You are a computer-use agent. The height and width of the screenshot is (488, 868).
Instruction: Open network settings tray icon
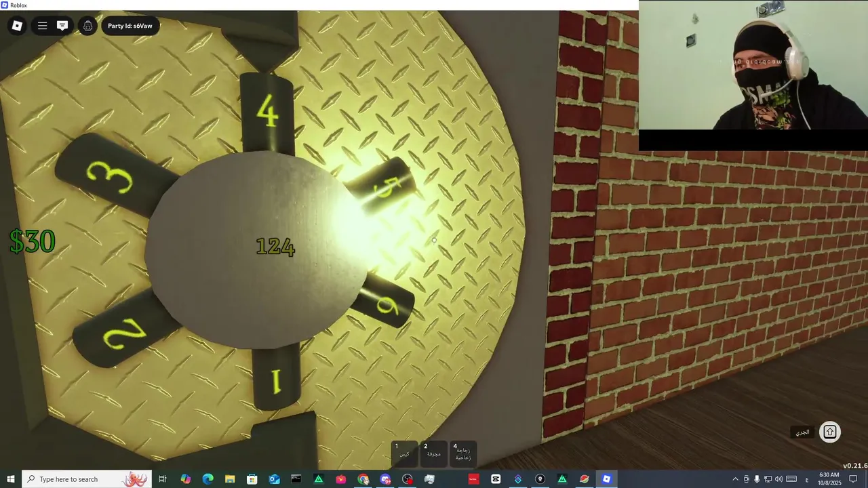(x=768, y=479)
